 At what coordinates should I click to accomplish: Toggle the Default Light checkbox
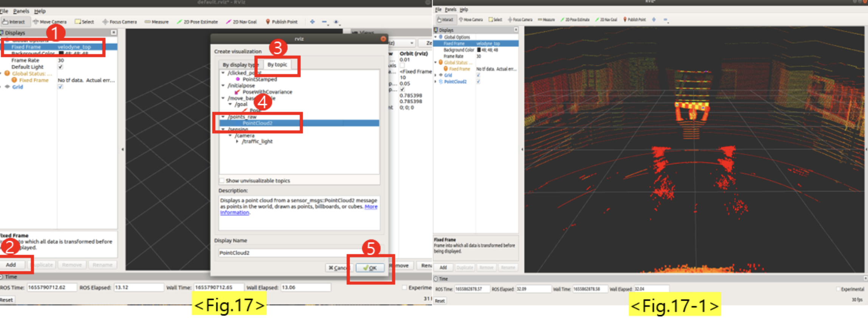(x=60, y=67)
